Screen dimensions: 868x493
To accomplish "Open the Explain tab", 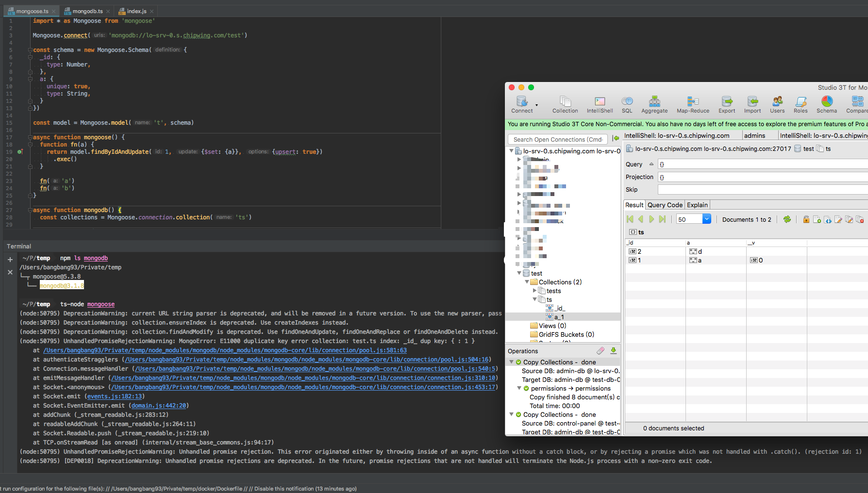I will click(x=697, y=205).
